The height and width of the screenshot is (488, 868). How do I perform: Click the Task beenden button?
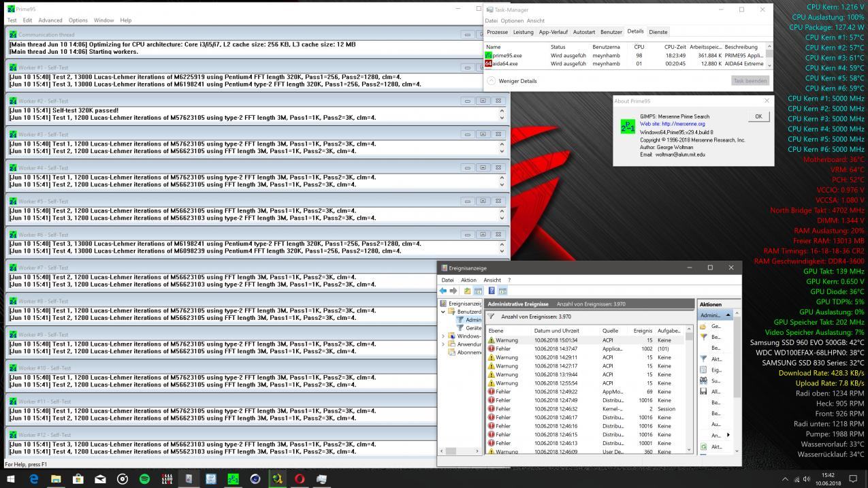click(x=751, y=80)
